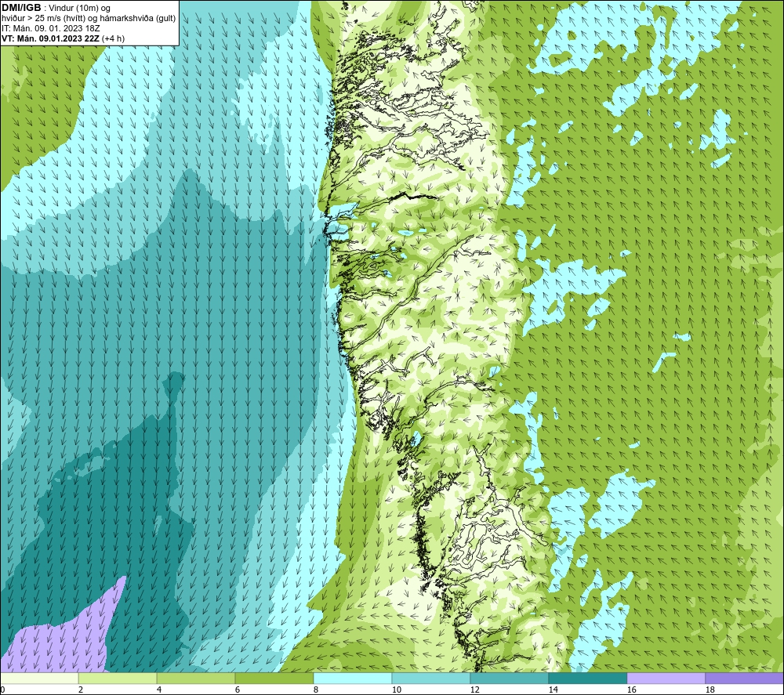Click the 'Vindur (10m) og' legend text
Screen dimensions: 784x695
(79, 8)
